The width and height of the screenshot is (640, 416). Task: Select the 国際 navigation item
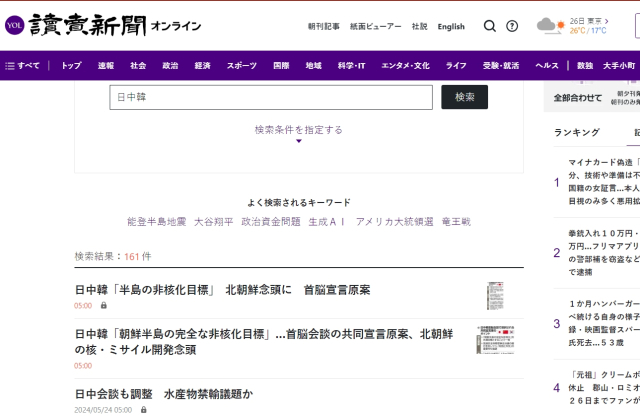pyautogui.click(x=281, y=65)
